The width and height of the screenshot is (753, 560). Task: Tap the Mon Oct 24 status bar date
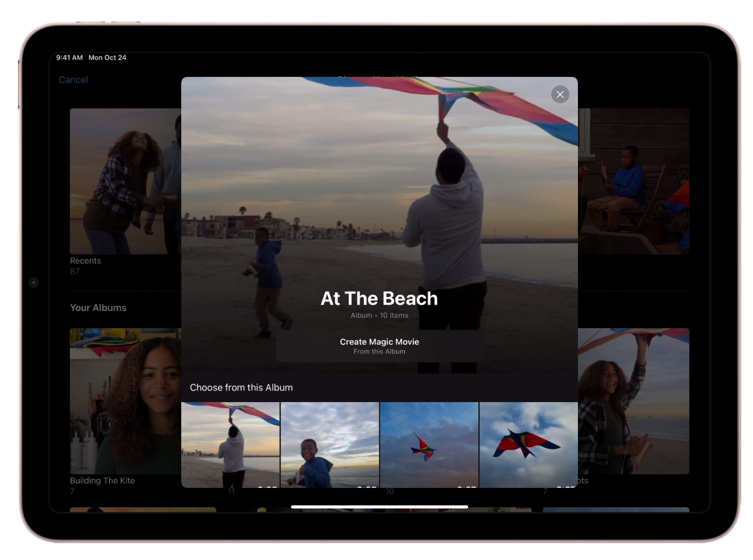pos(107,58)
